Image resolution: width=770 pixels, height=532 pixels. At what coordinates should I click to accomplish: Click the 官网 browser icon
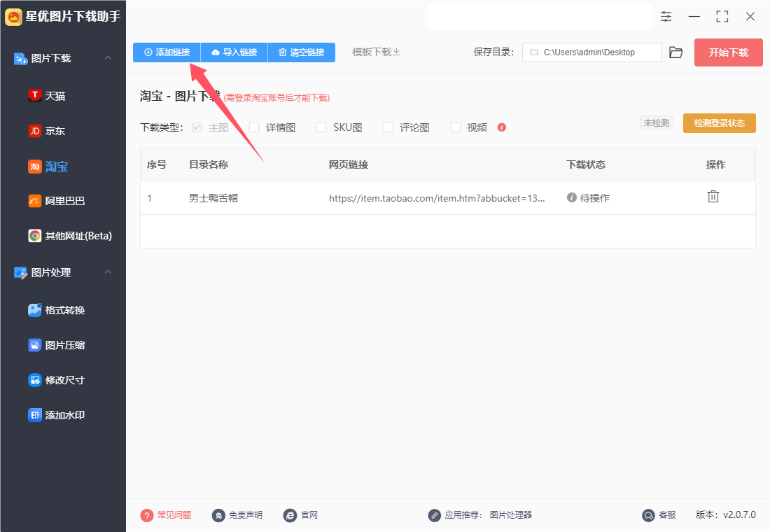[x=290, y=515]
